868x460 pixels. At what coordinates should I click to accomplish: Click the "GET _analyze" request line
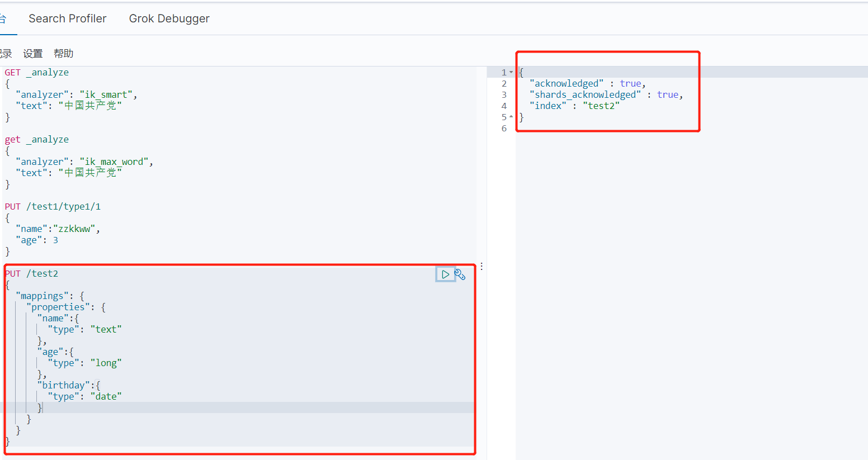point(37,72)
